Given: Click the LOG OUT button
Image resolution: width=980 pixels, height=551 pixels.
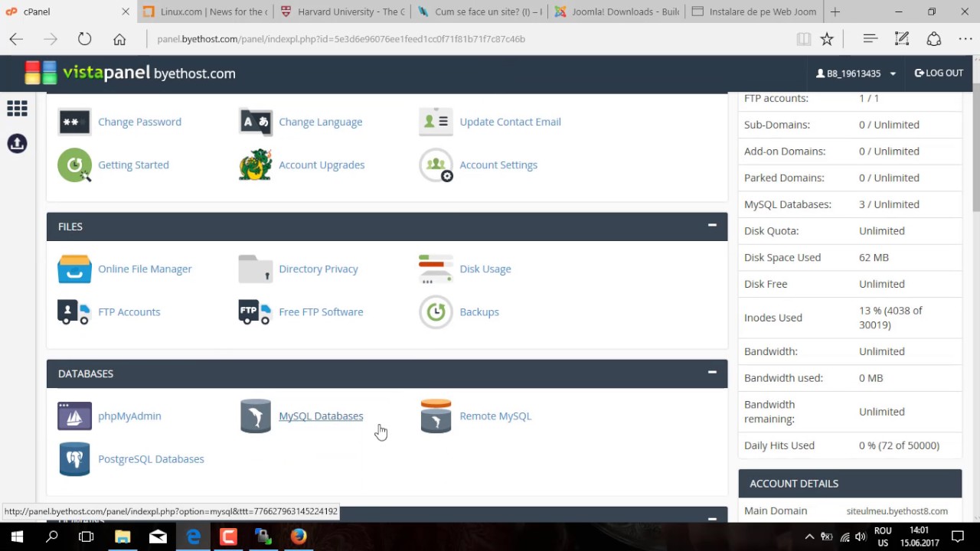Looking at the screenshot, I should 939,73.
